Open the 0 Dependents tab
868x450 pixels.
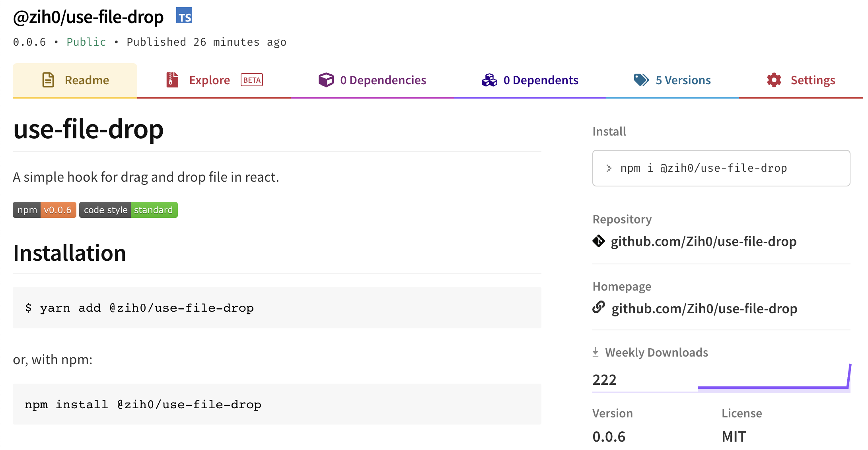[540, 80]
